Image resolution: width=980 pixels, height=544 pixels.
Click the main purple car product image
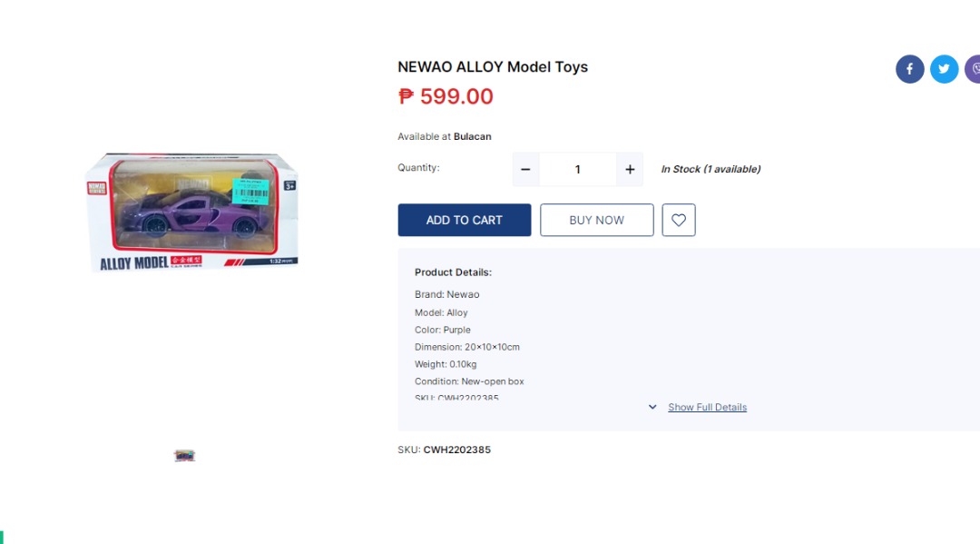(x=191, y=213)
